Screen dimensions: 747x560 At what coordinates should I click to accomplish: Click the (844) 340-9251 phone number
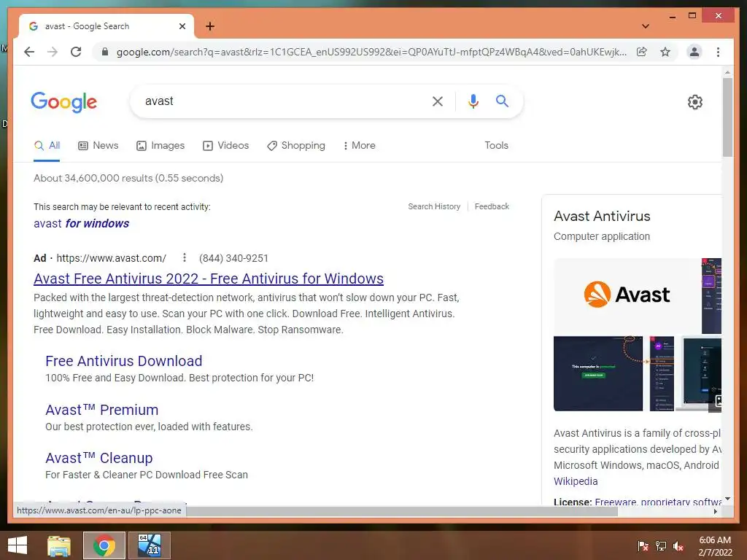233,258
